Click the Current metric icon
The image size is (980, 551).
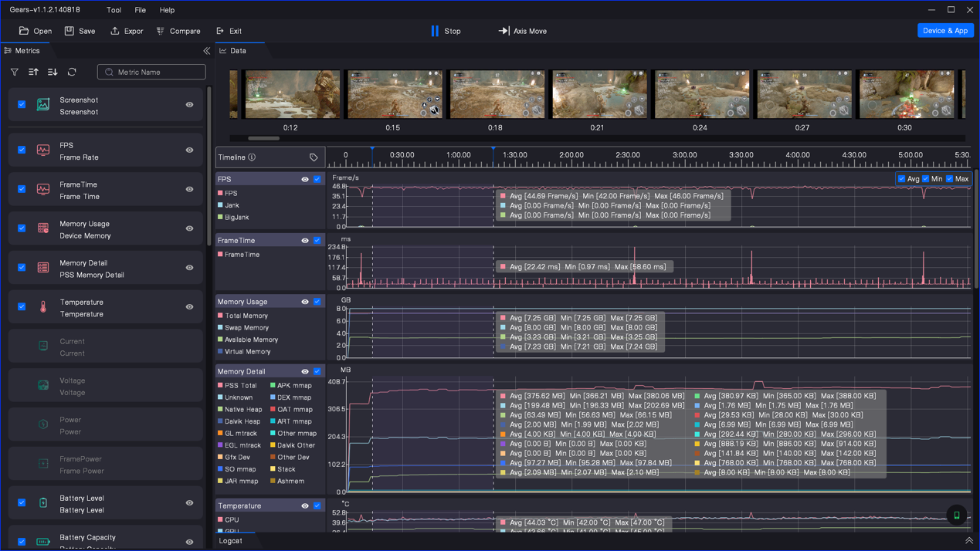click(43, 346)
